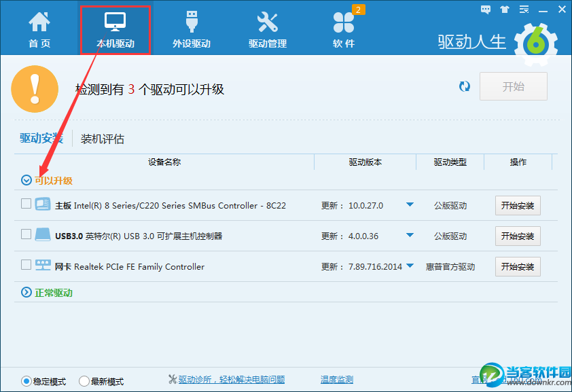Click the 操作 column header

518,162
